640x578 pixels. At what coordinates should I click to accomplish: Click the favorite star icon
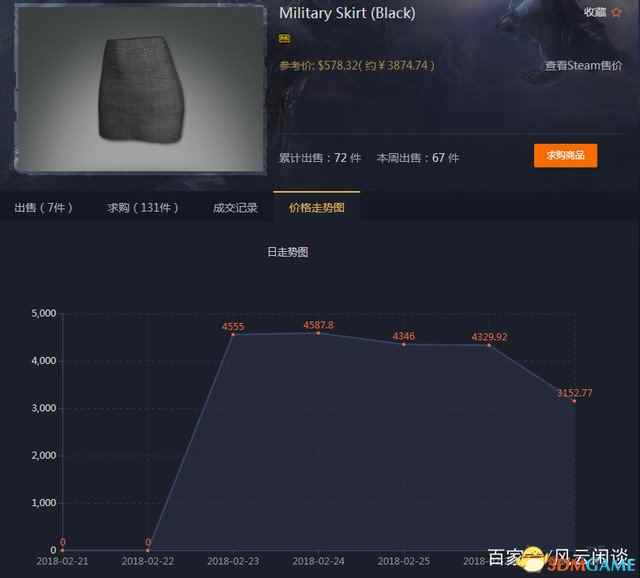coord(616,12)
